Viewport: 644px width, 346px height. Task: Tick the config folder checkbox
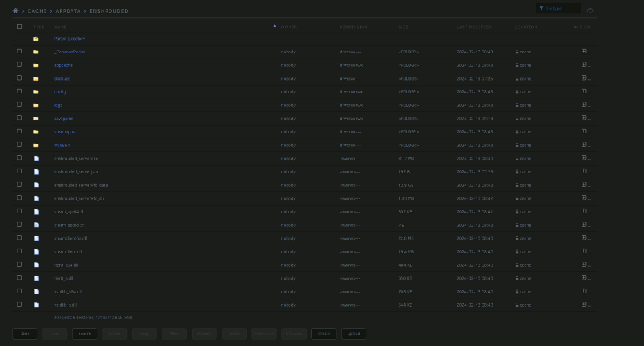click(x=19, y=91)
